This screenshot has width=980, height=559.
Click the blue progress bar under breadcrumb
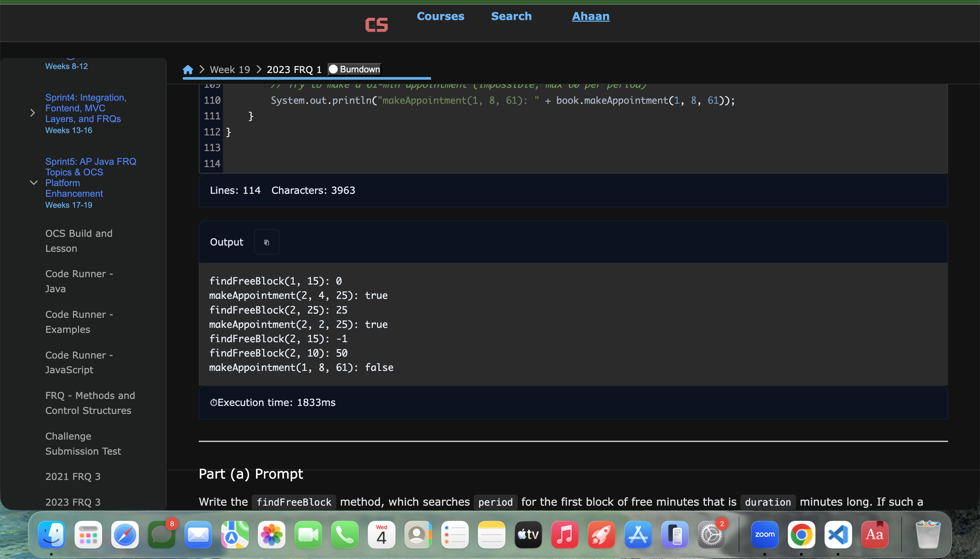pyautogui.click(x=306, y=78)
